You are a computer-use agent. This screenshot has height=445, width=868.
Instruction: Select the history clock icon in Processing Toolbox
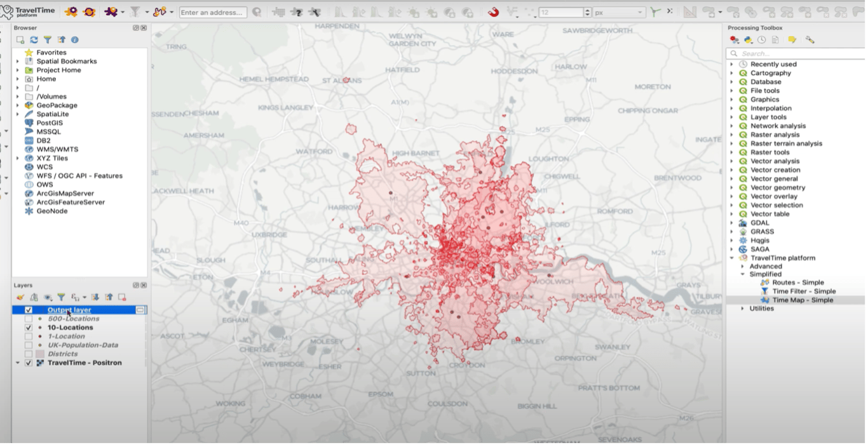(x=761, y=40)
